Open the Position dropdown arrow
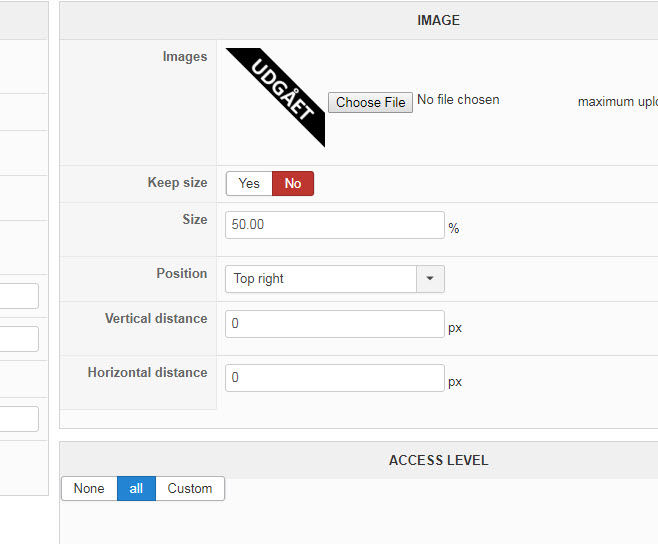658x544 pixels. [430, 279]
